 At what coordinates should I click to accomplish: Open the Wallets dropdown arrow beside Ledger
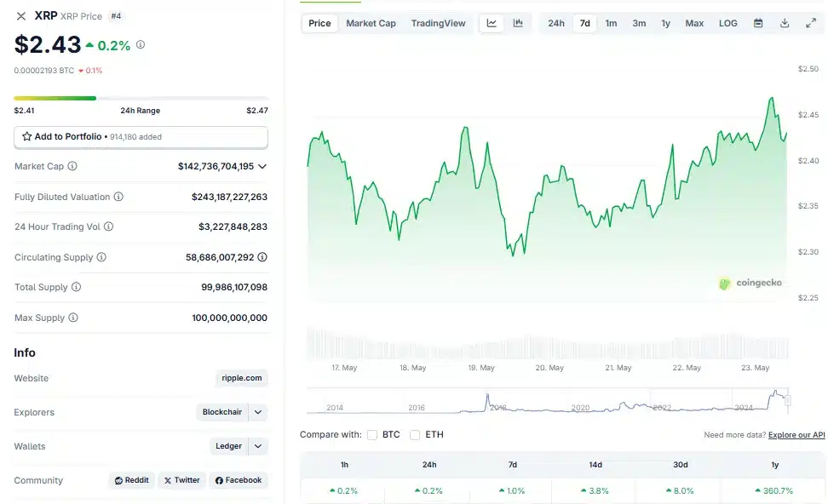(x=258, y=446)
